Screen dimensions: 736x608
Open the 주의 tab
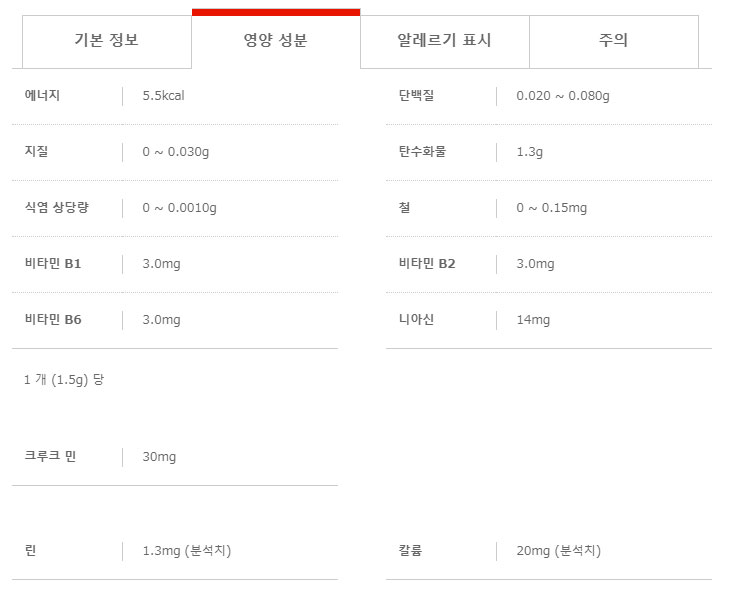click(613, 41)
